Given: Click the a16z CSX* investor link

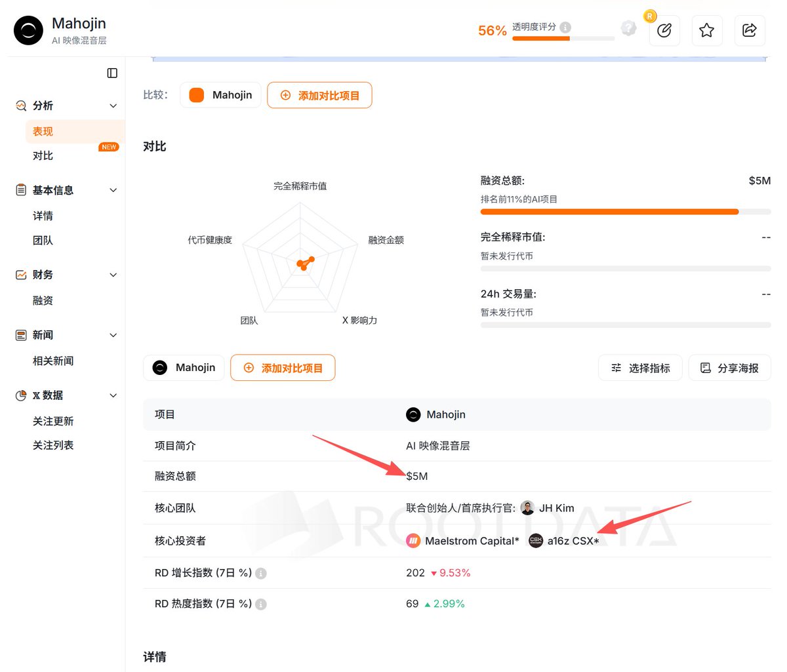Looking at the screenshot, I should coord(573,541).
